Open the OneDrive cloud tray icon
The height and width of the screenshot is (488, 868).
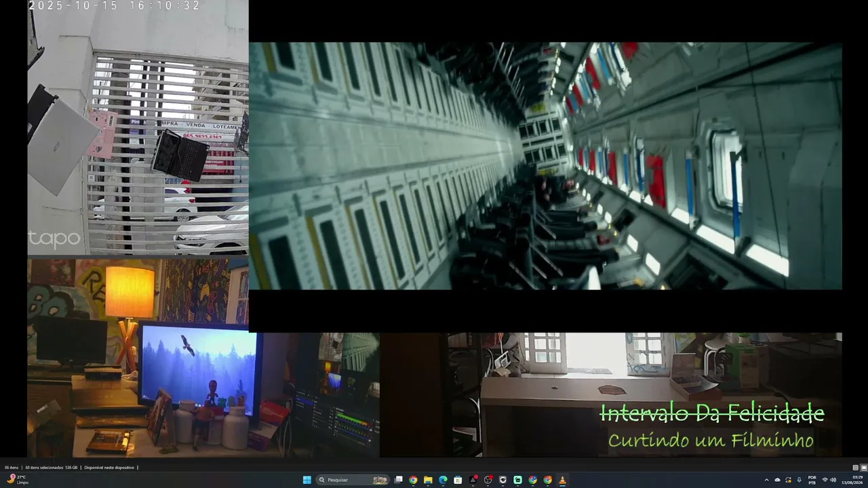[778, 480]
